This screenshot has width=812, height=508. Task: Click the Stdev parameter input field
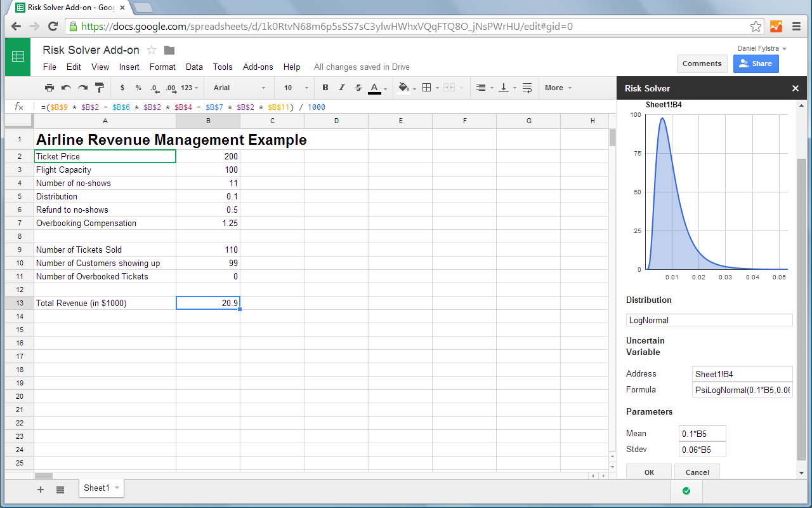(x=702, y=450)
